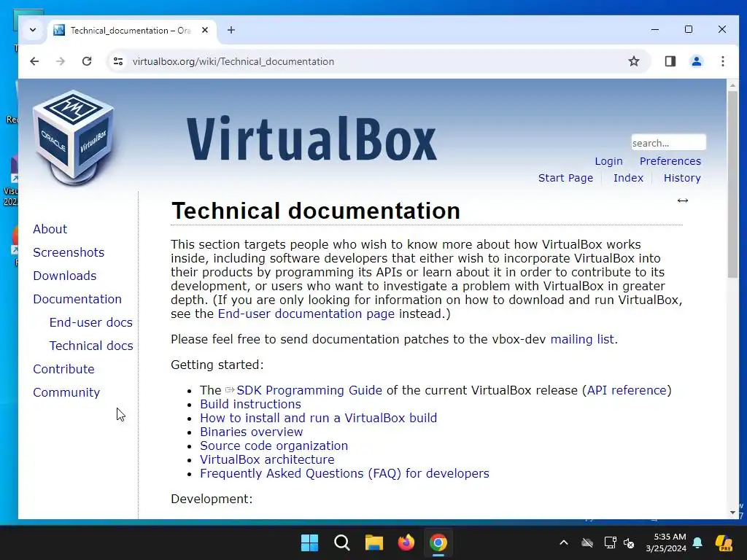This screenshot has width=747, height=560.
Task: Open a new browser tab
Action: 231,30
